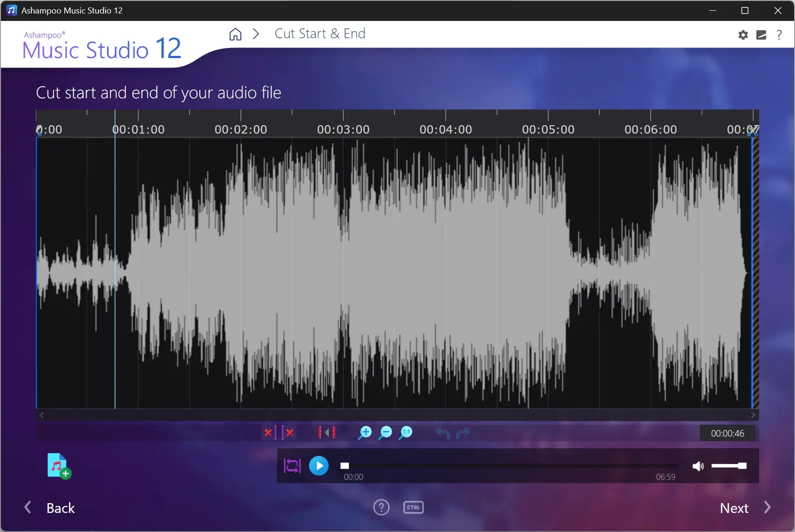Click the mute selection icon

point(326,432)
